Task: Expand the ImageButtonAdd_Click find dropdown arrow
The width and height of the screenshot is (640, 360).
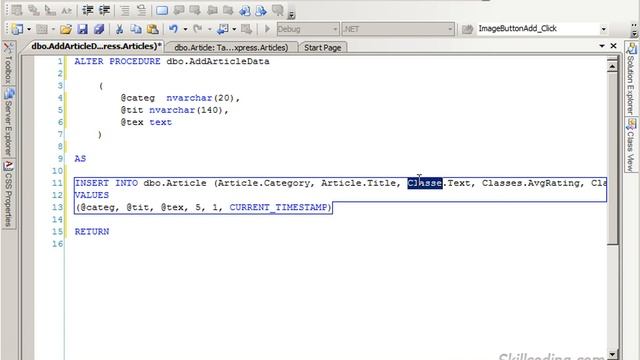Action: [603, 29]
